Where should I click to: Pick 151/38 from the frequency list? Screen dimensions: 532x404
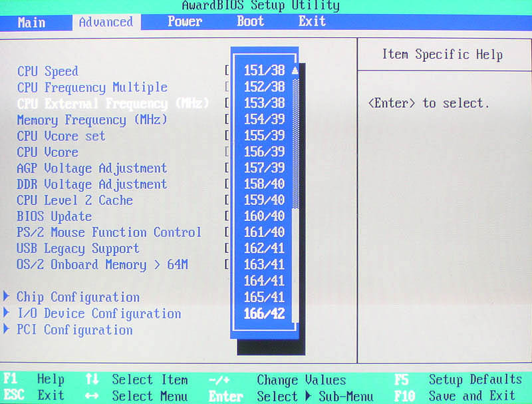pos(264,71)
